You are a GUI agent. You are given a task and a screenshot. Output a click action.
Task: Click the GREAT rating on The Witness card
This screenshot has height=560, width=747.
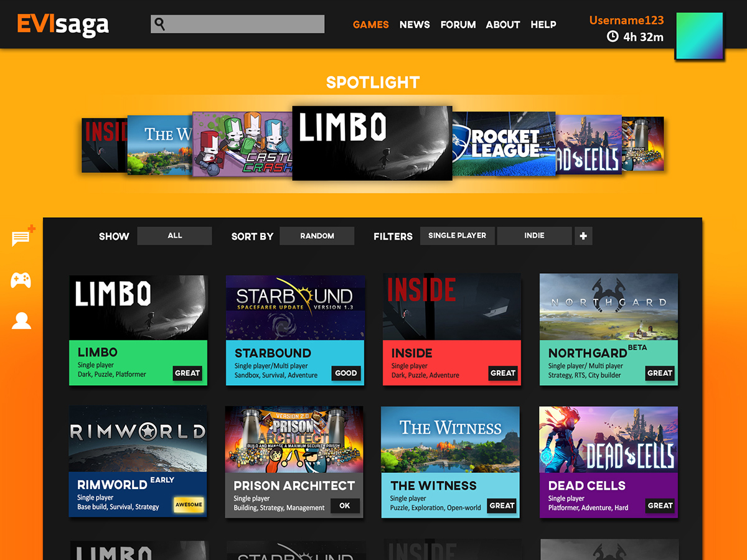502,506
